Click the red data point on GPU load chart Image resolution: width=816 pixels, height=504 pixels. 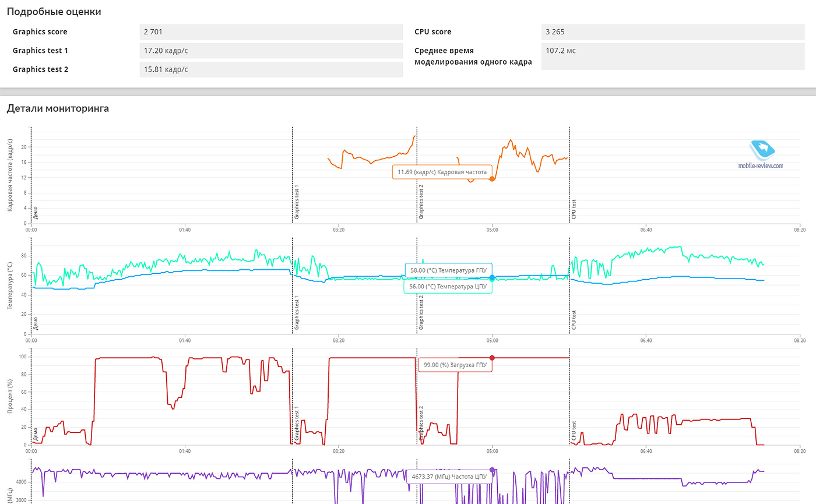492,358
